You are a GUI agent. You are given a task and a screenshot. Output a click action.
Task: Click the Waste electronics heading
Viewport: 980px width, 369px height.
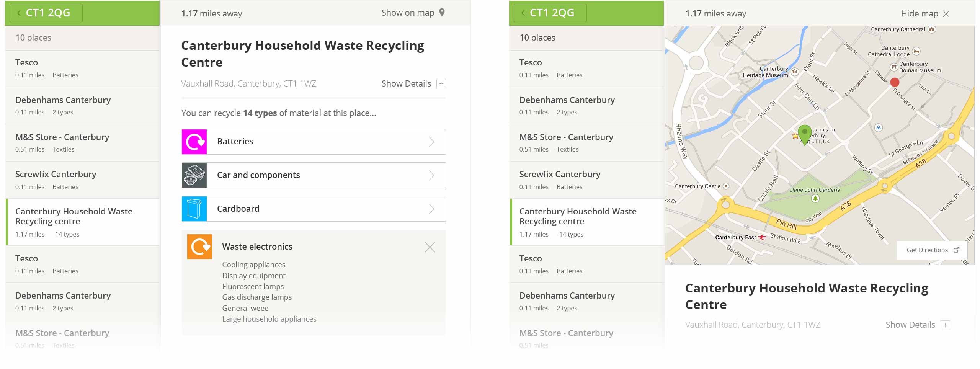[x=257, y=247]
